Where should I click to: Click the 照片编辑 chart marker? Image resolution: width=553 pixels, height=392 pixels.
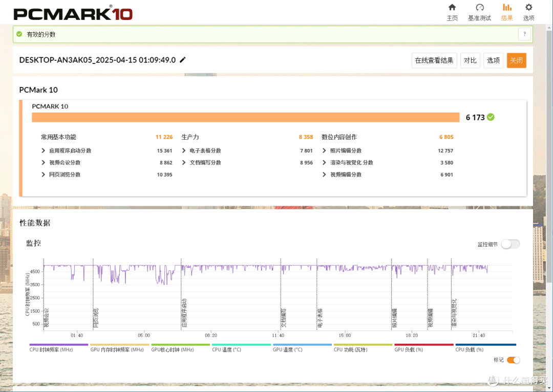click(x=394, y=318)
